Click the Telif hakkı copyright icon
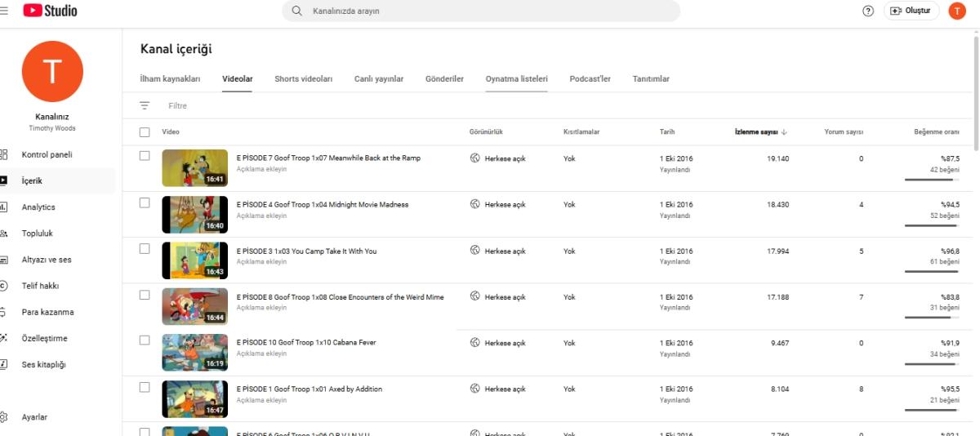 4,286
